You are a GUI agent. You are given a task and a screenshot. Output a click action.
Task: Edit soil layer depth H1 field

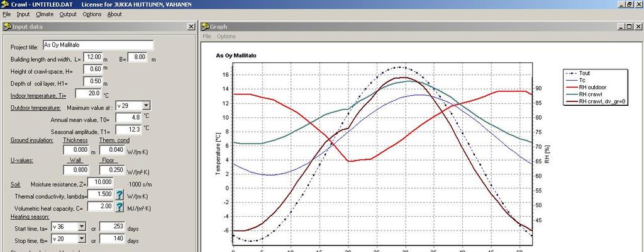pos(92,81)
